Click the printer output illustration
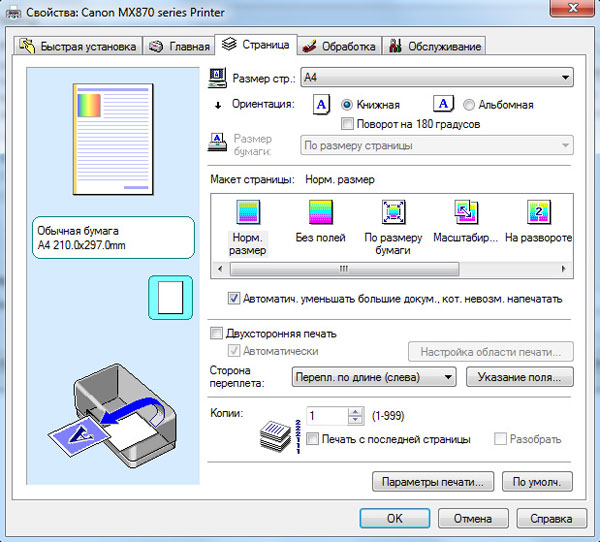The height and width of the screenshot is (542, 600). [112, 416]
